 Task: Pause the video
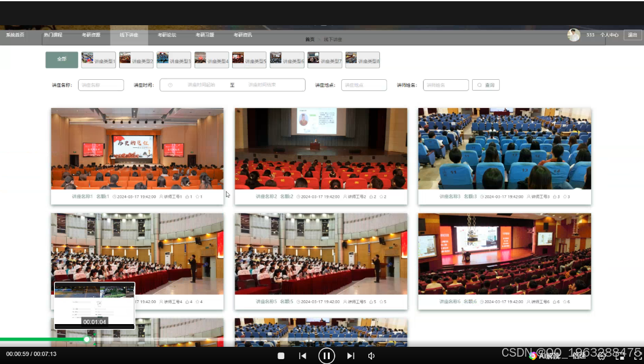(327, 356)
